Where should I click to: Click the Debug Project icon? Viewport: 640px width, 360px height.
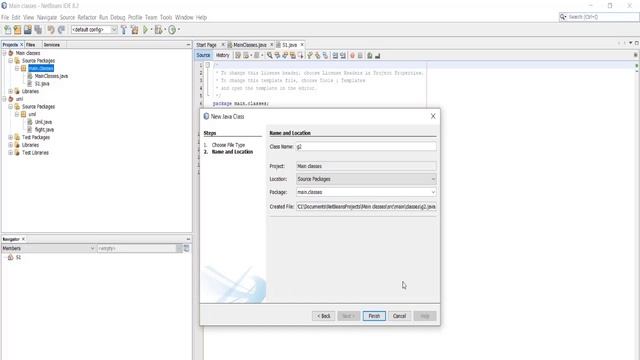click(x=158, y=29)
